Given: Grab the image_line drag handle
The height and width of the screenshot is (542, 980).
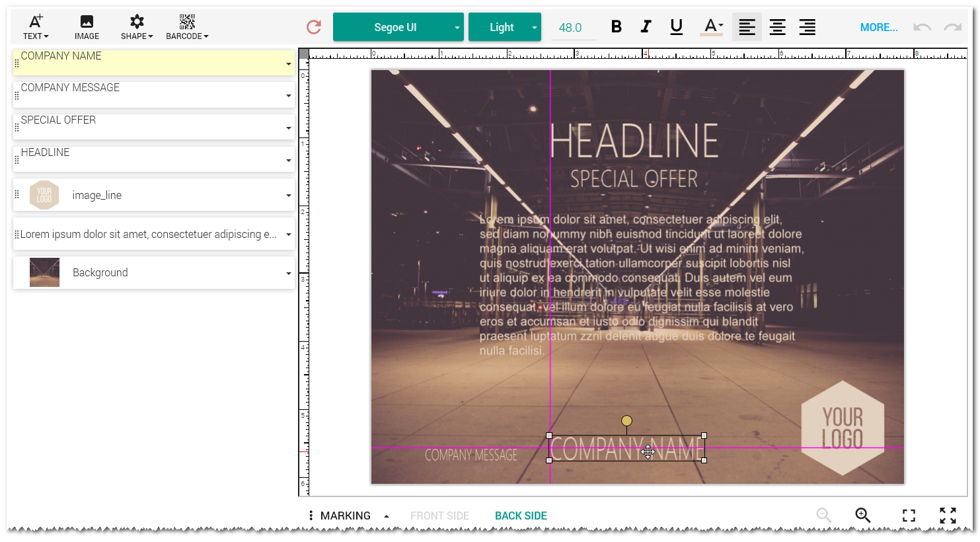Looking at the screenshot, I should coord(17,195).
